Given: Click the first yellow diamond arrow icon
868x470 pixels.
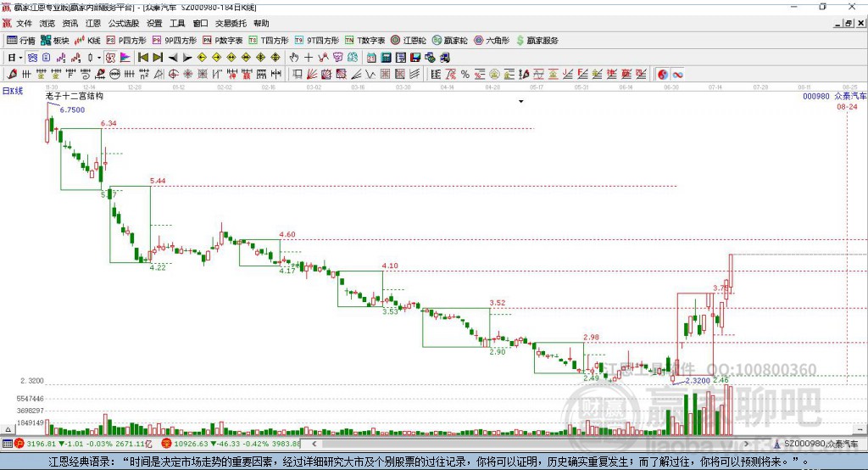Looking at the screenshot, I should click(x=202, y=58).
